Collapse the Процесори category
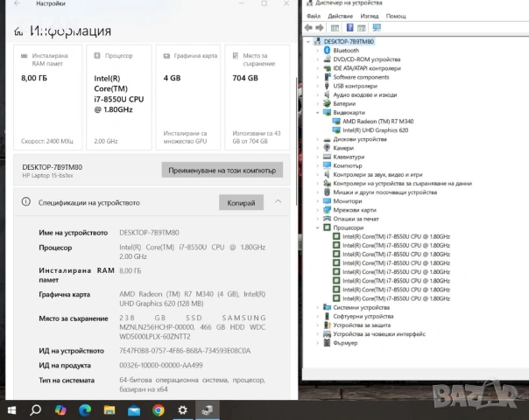This screenshot has height=420, width=529. tap(317, 227)
